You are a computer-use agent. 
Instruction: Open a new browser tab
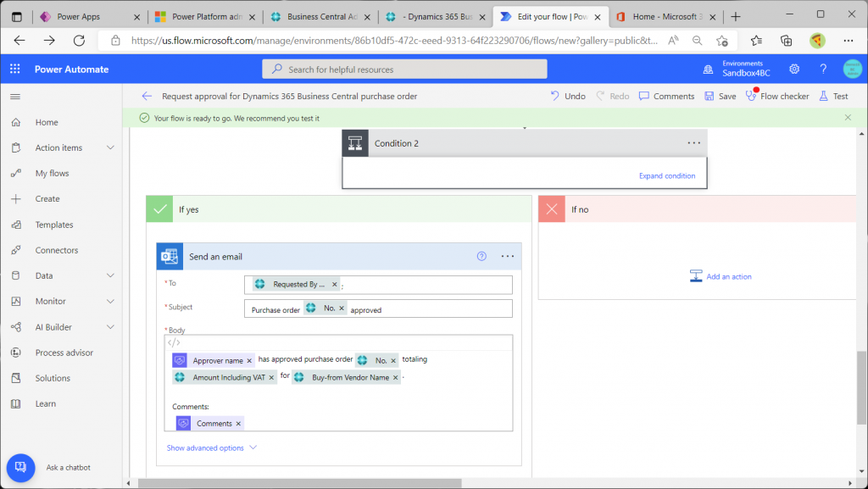pyautogui.click(x=736, y=17)
